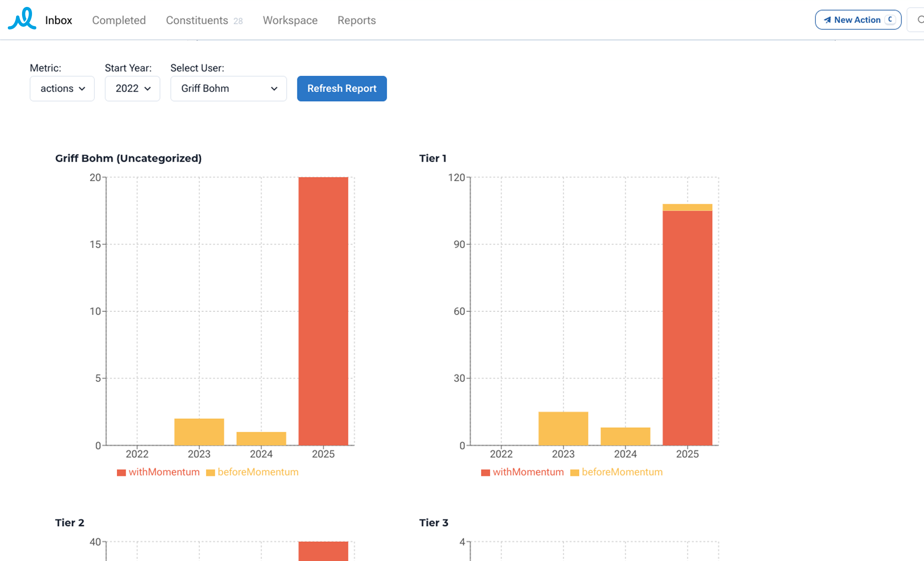Click the Momentum wave logo
Image resolution: width=924 pixels, height=561 pixels.
point(22,19)
